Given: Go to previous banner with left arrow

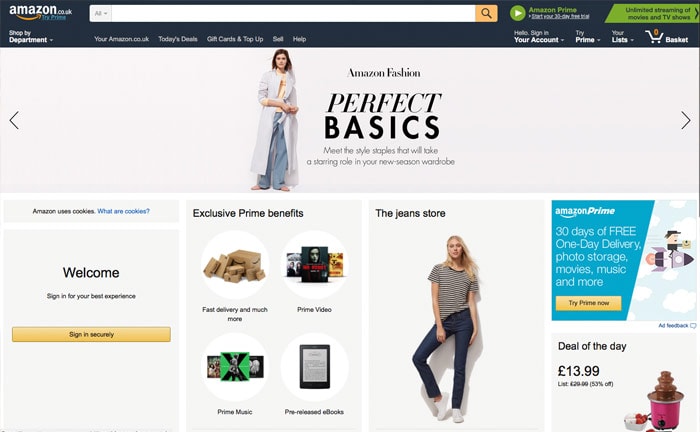Looking at the screenshot, I should pos(14,120).
